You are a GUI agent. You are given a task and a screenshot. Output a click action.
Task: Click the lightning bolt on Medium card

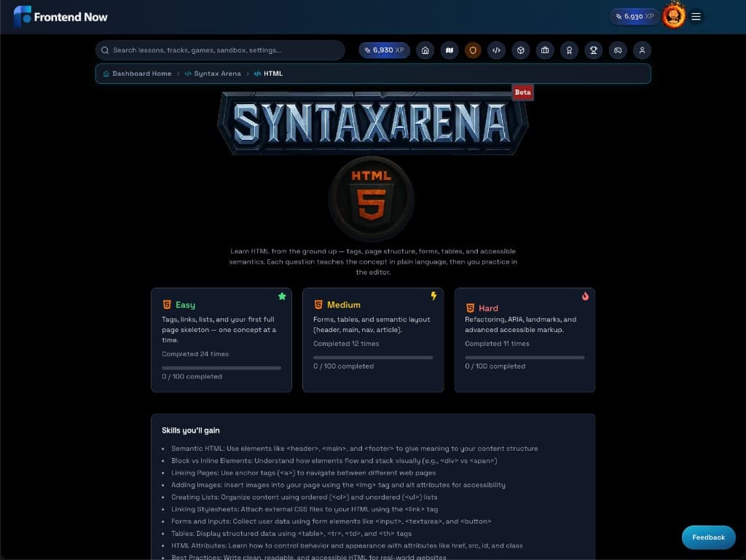(x=434, y=296)
